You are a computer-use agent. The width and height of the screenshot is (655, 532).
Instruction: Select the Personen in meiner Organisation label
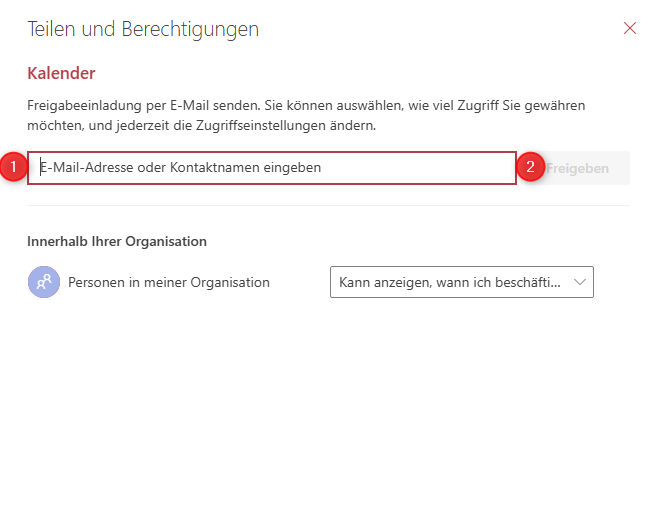[169, 282]
